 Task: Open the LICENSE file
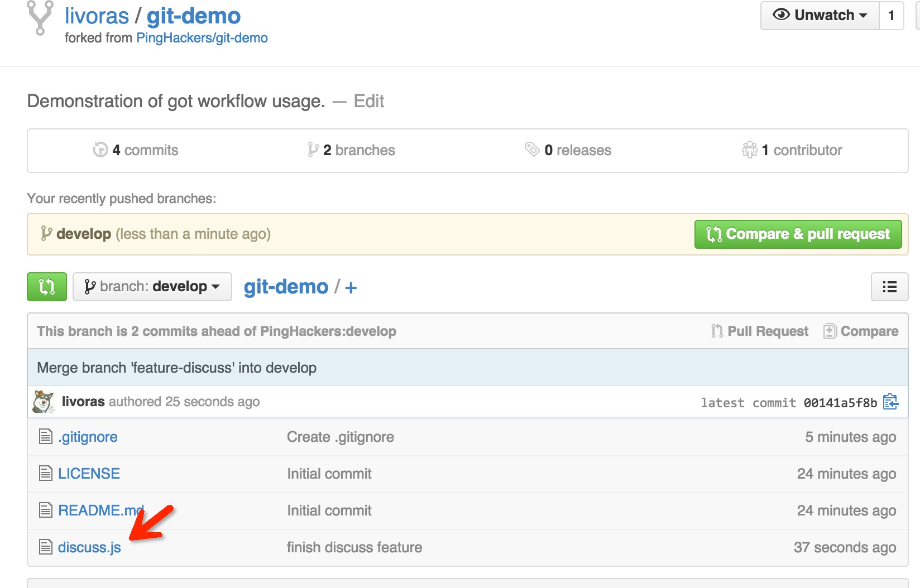click(x=89, y=474)
